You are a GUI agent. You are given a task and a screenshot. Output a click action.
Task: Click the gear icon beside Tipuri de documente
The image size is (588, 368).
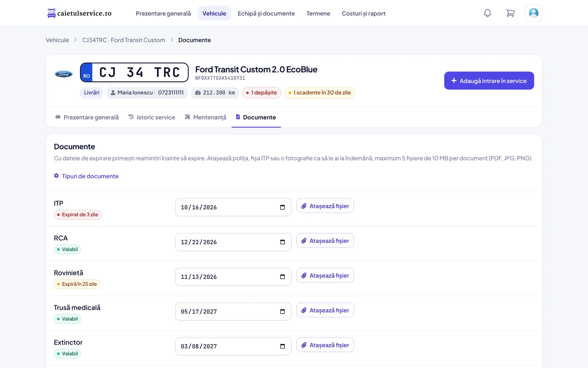click(x=56, y=176)
